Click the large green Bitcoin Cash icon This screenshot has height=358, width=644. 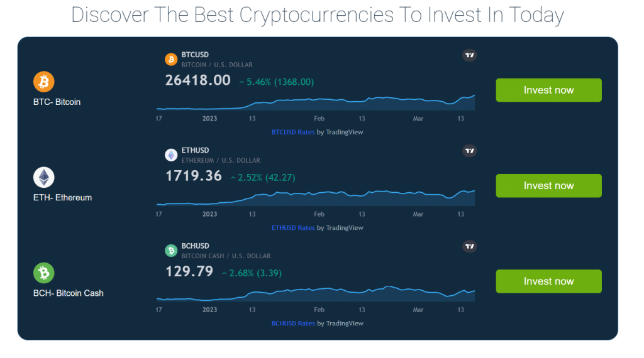point(44,273)
